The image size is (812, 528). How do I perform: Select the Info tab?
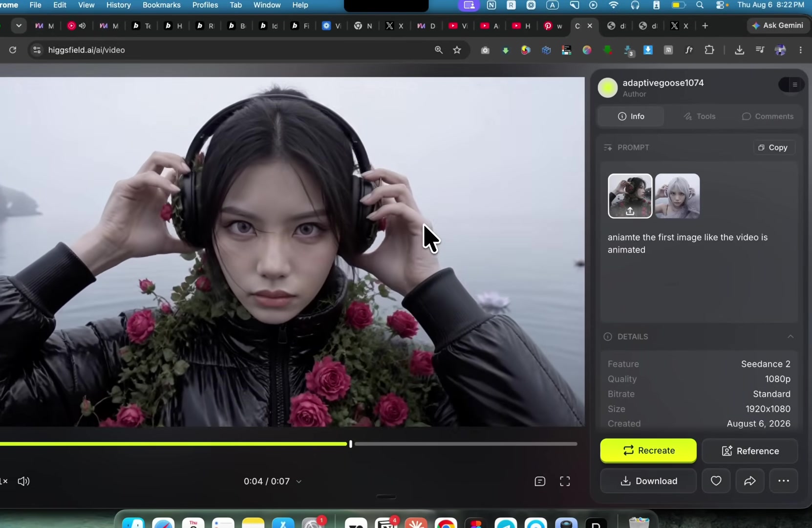coord(631,116)
